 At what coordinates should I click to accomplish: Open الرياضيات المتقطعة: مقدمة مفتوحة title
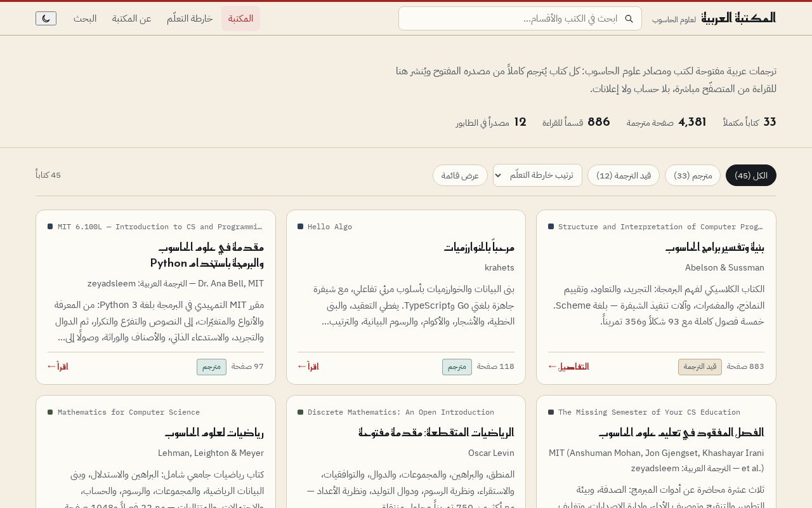436,432
